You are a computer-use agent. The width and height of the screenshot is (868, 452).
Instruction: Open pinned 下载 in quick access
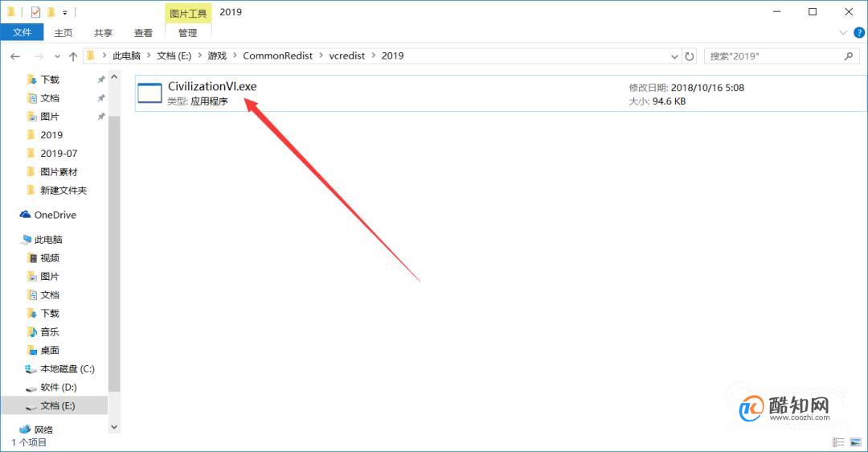click(x=50, y=80)
